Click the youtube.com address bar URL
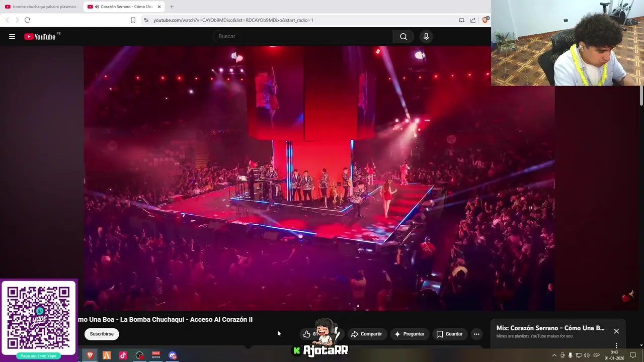The image size is (644, 362). point(233,20)
